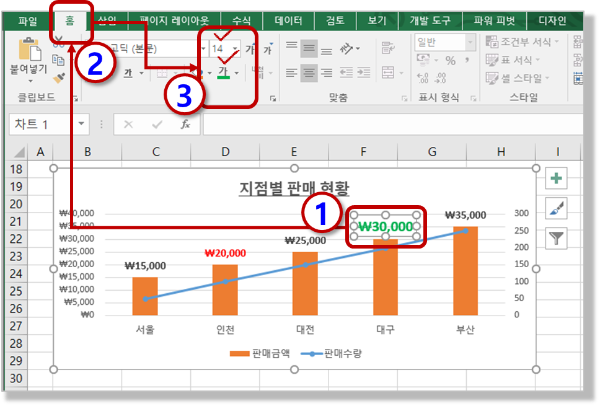Screen dimensions: 600x405
Task: Align text right
Action: (326, 73)
